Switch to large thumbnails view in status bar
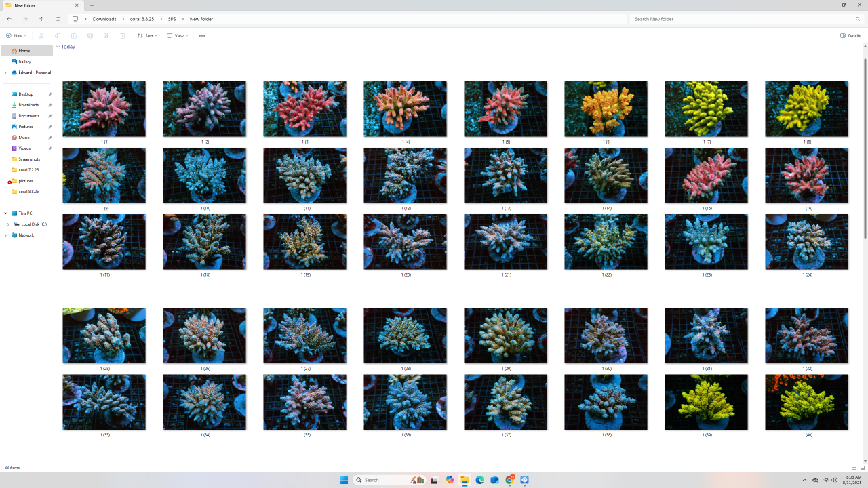Viewport: 868px width, 488px height. pyautogui.click(x=863, y=468)
